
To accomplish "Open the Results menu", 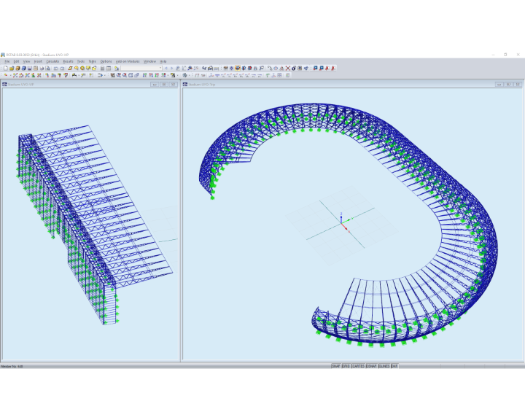I will tap(68, 61).
